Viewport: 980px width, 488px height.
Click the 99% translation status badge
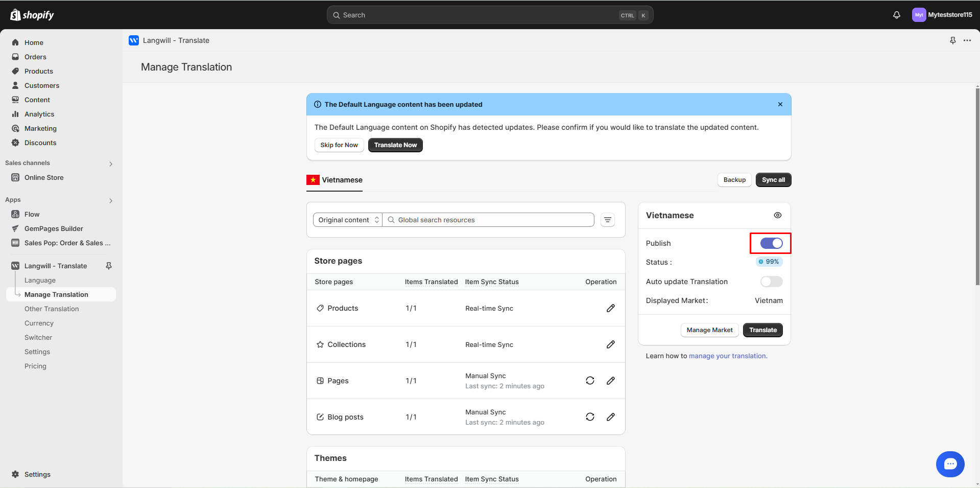tap(769, 261)
